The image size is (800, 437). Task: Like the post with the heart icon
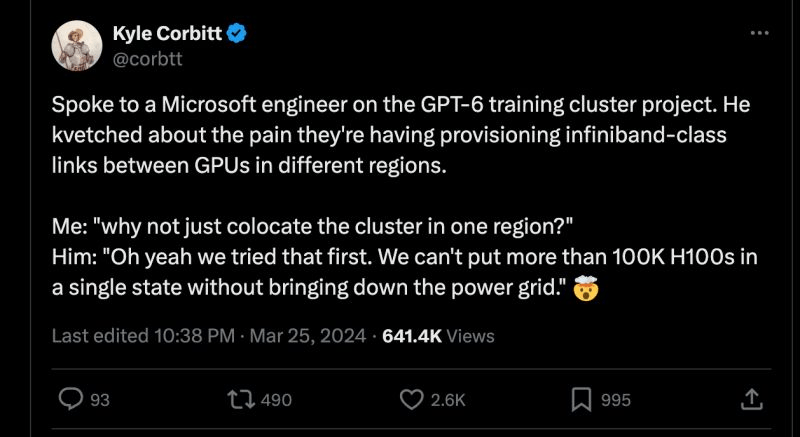click(x=412, y=399)
